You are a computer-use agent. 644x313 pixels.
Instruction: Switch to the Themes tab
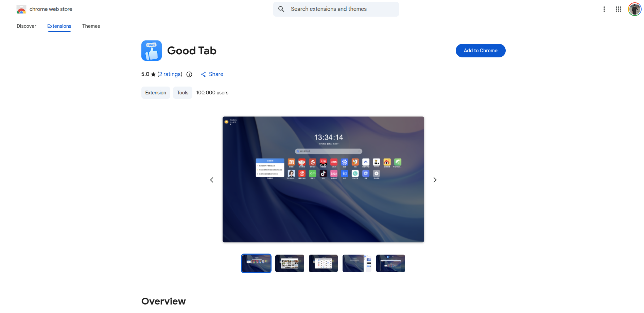(91, 26)
